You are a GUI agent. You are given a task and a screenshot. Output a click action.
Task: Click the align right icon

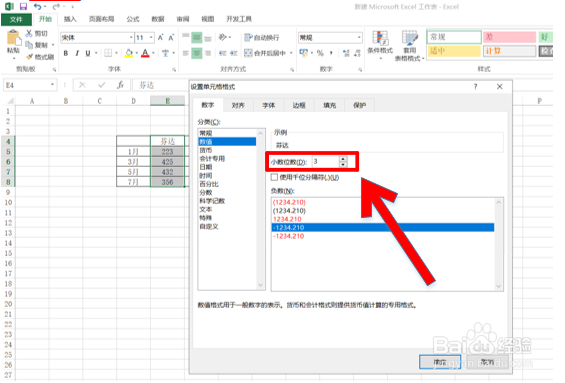(208, 53)
